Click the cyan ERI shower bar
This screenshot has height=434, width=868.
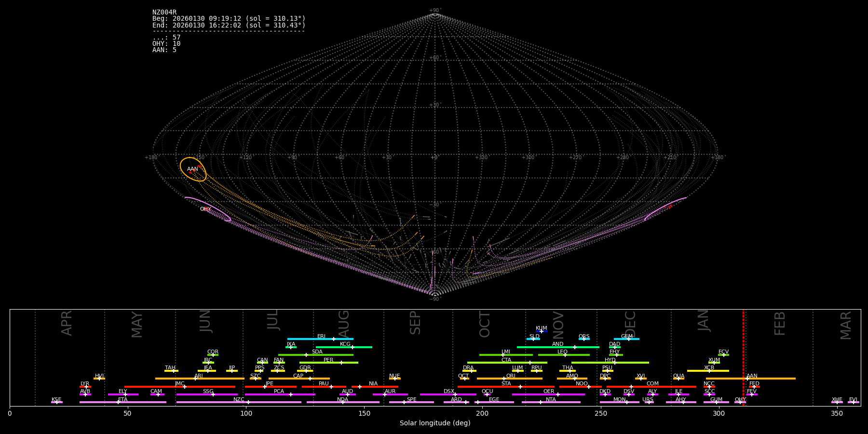coord(320,339)
